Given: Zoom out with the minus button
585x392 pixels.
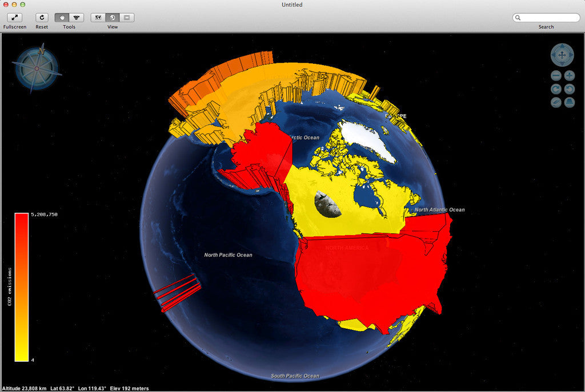Looking at the screenshot, I should [x=556, y=76].
